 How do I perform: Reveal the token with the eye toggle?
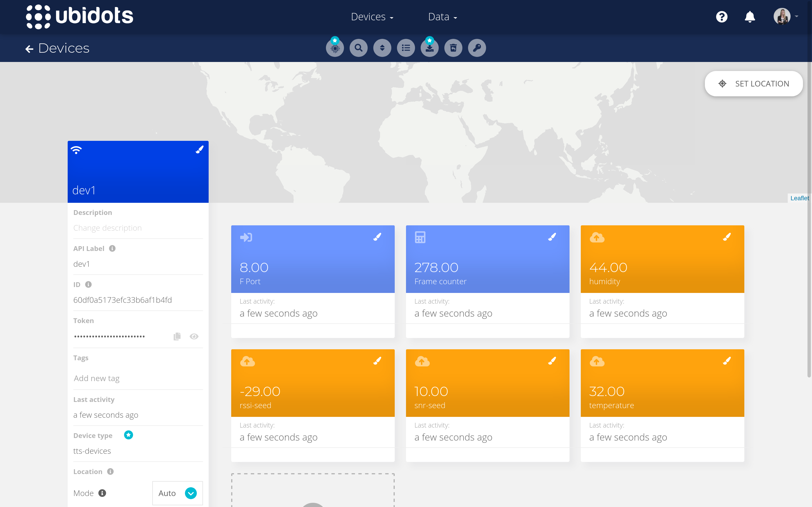point(194,336)
